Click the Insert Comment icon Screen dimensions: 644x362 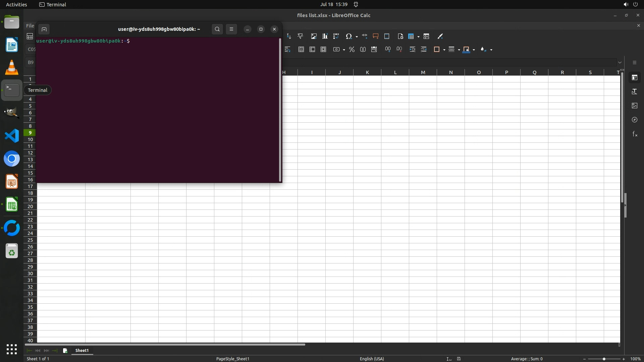pyautogui.click(x=376, y=37)
